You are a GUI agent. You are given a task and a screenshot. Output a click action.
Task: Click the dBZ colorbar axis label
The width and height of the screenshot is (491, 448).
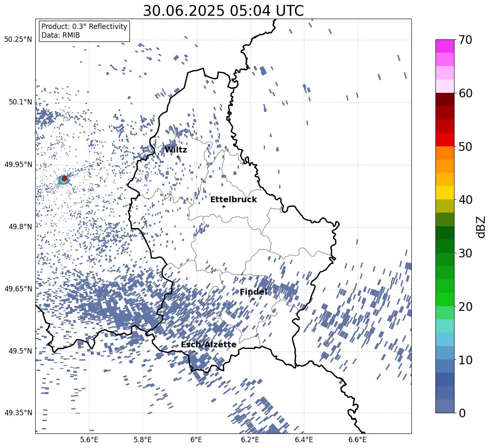point(481,227)
